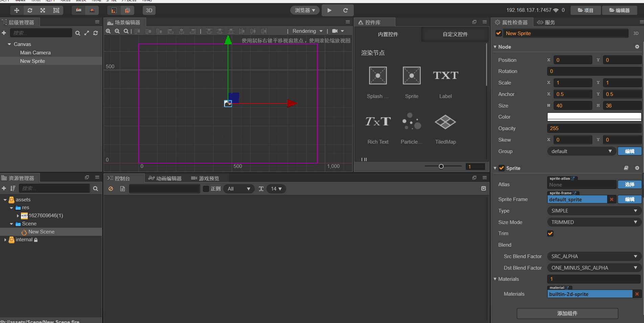Click the Rich Text control icon
This screenshot has width=644, height=323.
pos(377,122)
